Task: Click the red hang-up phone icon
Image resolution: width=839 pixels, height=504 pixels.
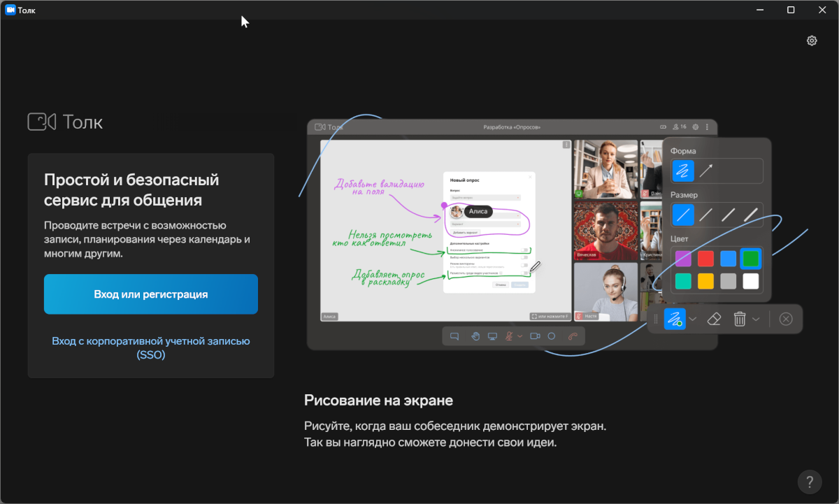Action: 573,336
